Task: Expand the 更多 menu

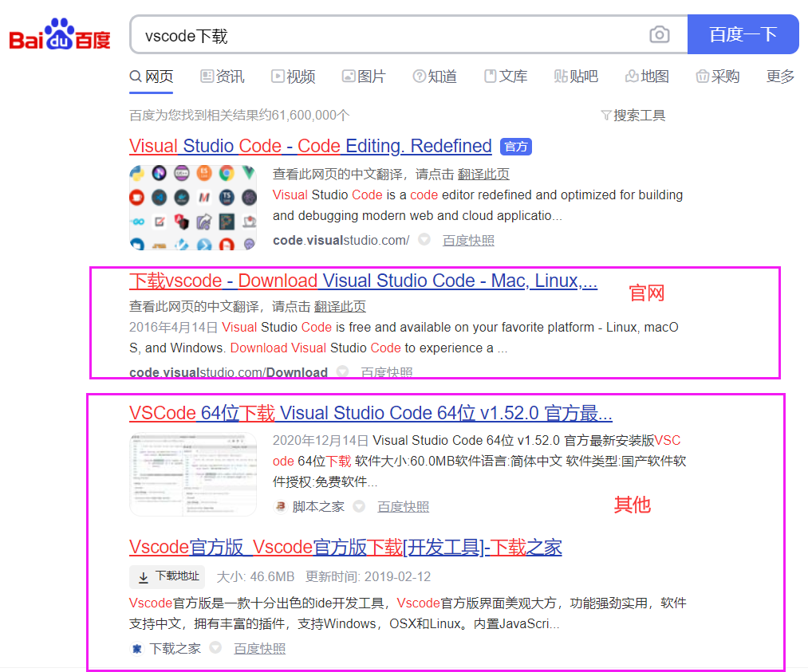Action: pos(780,77)
